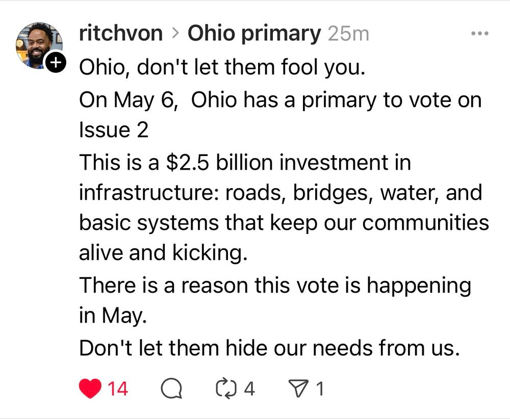Click the repost count 4
The image size is (510, 420).
coord(249,389)
